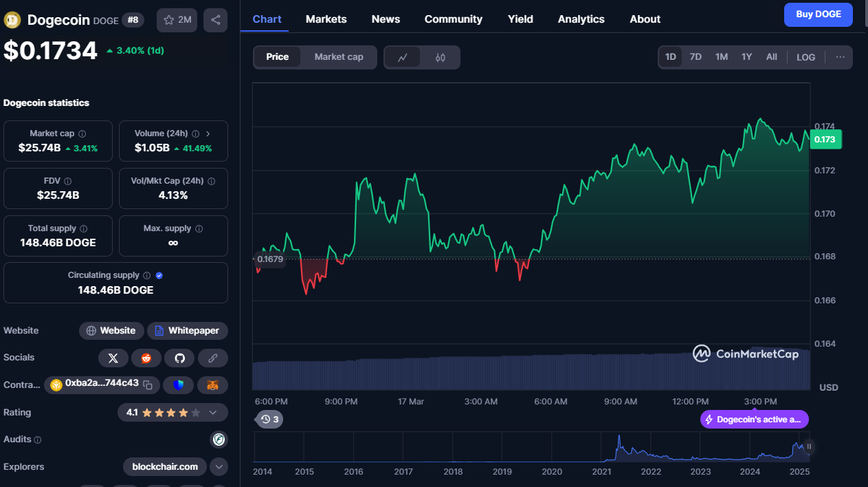Screen dimensions: 868x487
Task: Click the share icon next to watchlist
Action: (x=215, y=20)
